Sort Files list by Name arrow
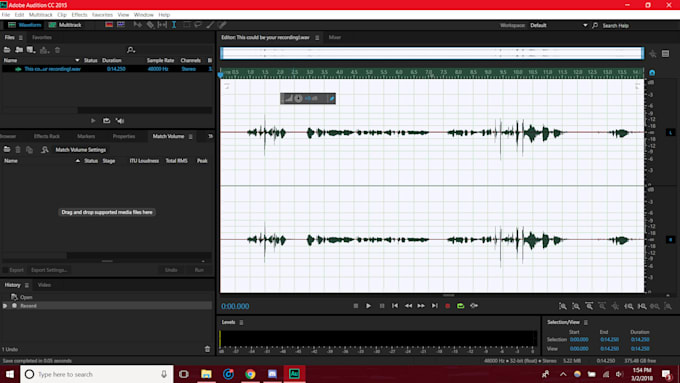This screenshot has width=680, height=383. [77, 60]
